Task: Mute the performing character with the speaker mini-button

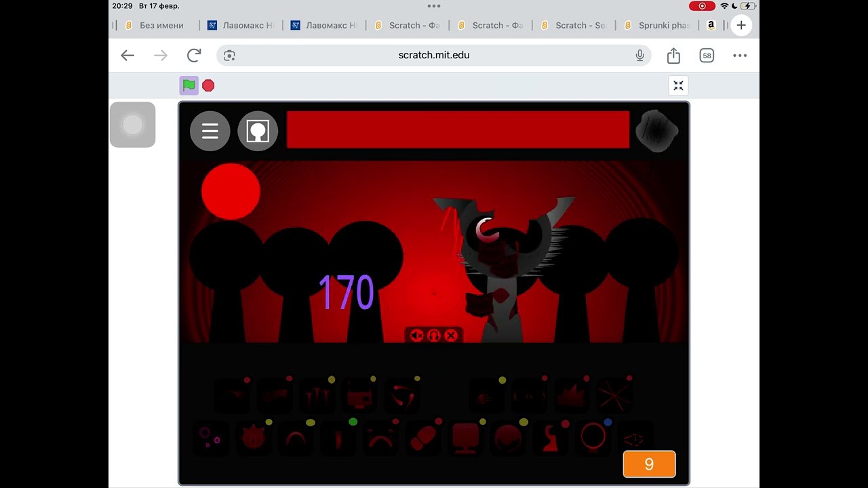Action: pyautogui.click(x=417, y=335)
